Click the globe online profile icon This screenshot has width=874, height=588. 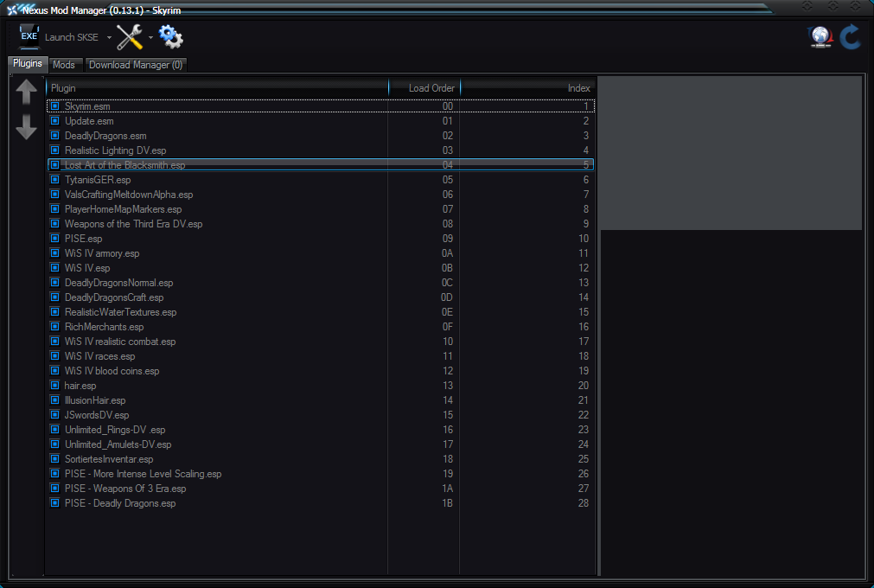(820, 37)
